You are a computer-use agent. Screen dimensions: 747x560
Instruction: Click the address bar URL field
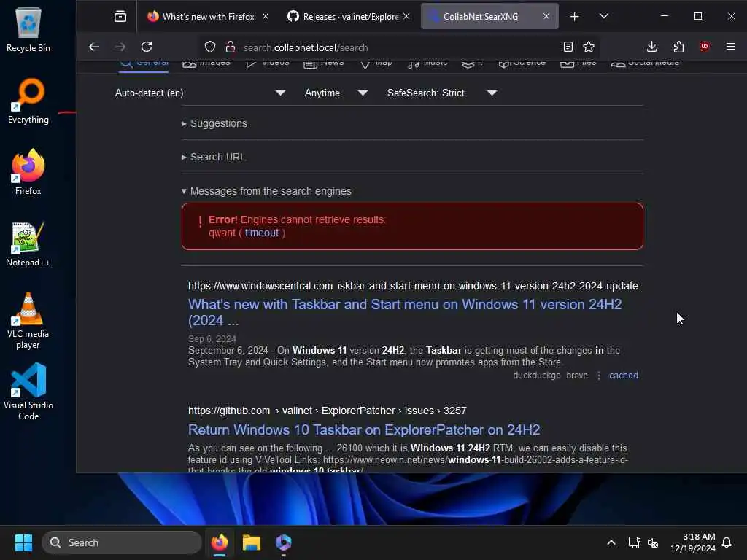[x=400, y=47]
